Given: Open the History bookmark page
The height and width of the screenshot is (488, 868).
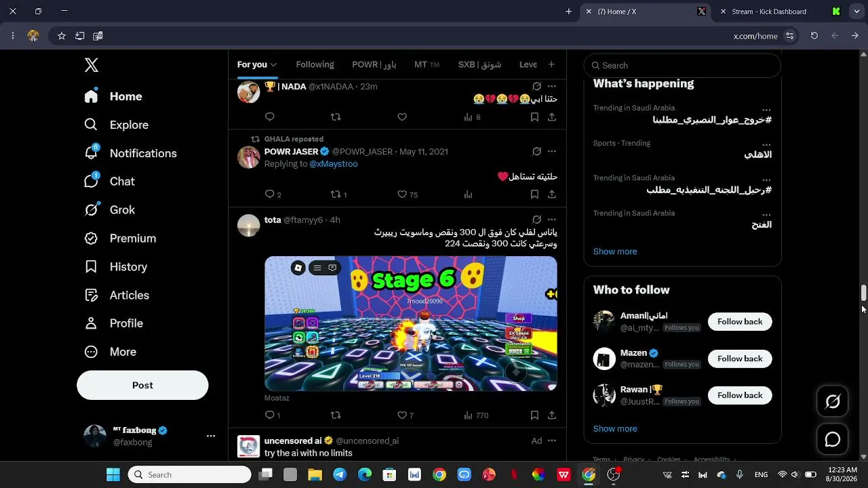Looking at the screenshot, I should (115, 267).
